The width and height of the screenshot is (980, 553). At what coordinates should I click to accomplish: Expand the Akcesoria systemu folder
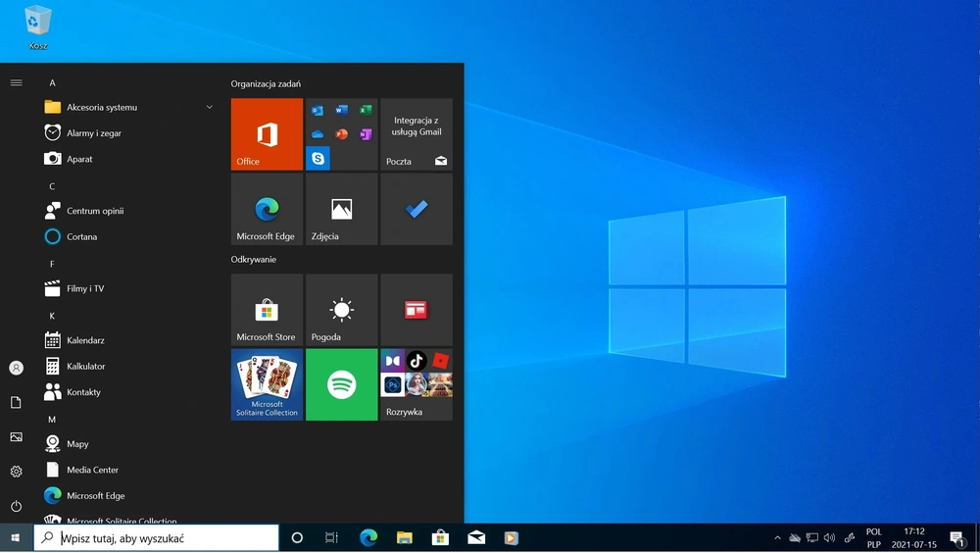coord(129,107)
